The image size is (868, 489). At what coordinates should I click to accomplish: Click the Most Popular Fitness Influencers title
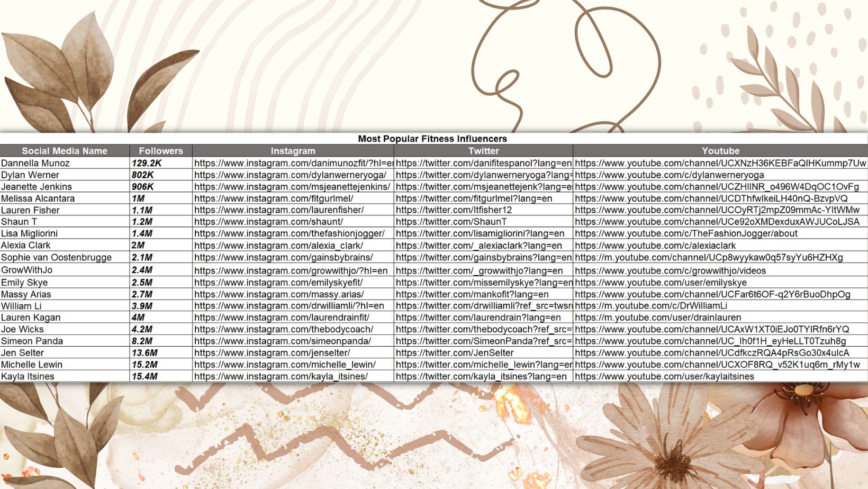pos(432,139)
